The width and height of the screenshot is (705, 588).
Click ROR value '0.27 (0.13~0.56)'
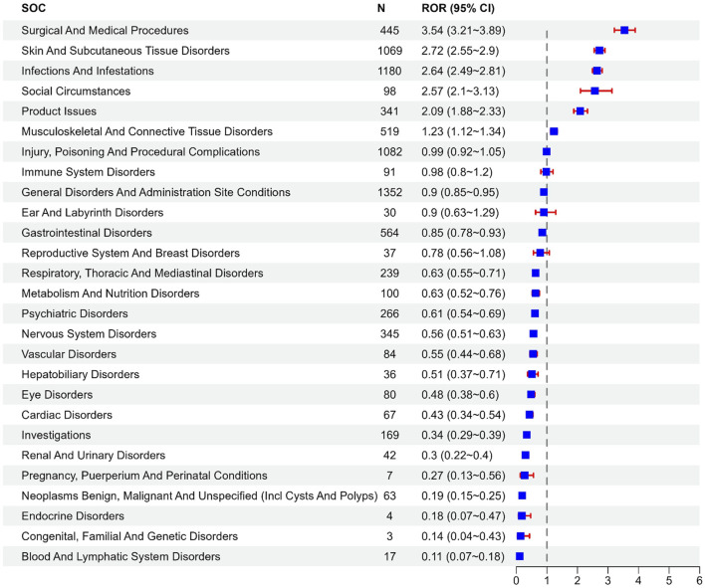click(463, 476)
